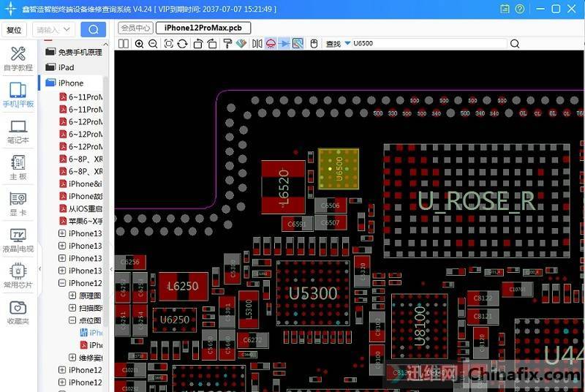Collapse the 点位图 tree node
The width and height of the screenshot is (585, 392).
point(72,320)
